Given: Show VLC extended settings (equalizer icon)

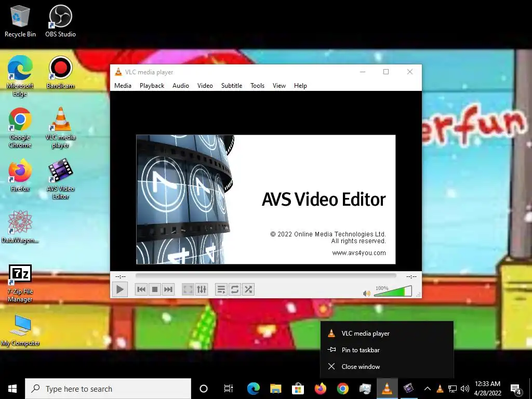Looking at the screenshot, I should pos(202,289).
